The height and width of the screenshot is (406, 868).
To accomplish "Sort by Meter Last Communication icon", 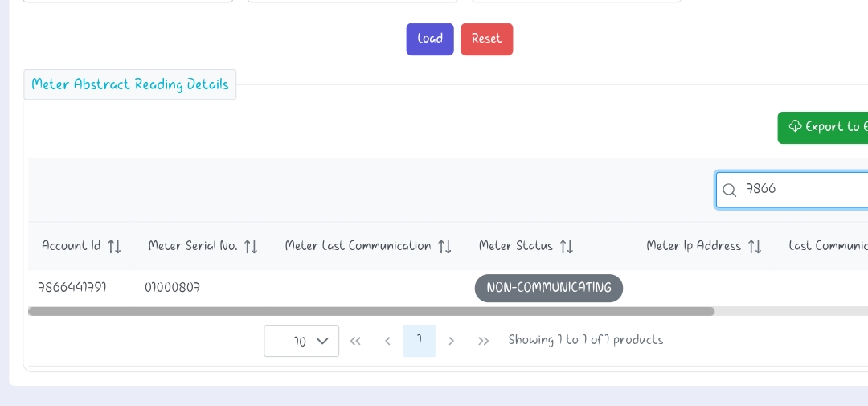I will pos(444,247).
